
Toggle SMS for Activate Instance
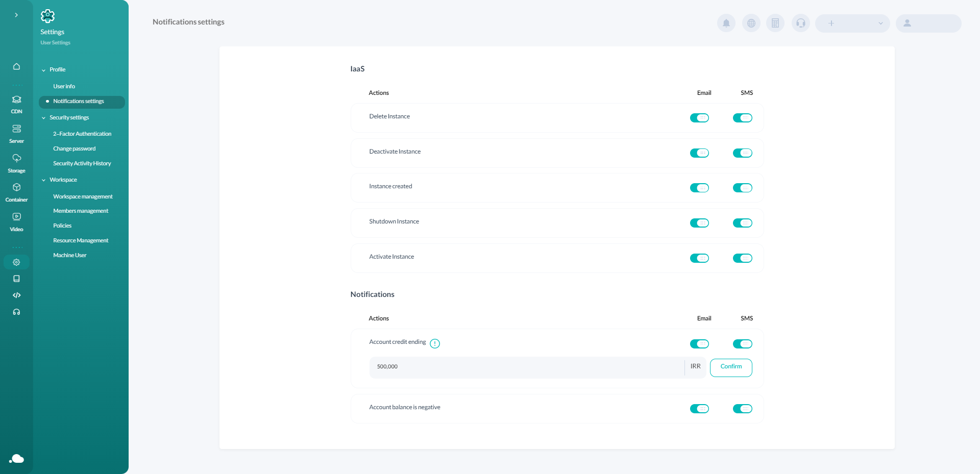743,258
